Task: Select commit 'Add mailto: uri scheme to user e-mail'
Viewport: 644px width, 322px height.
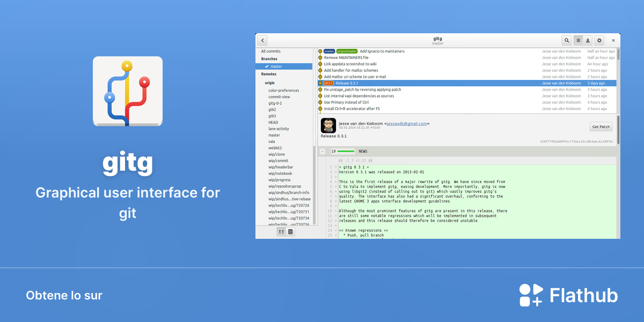Action: pos(466,77)
